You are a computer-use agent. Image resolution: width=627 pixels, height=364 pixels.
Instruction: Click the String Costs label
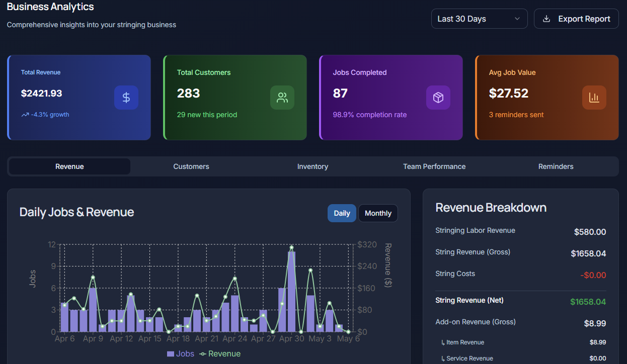[x=455, y=274]
